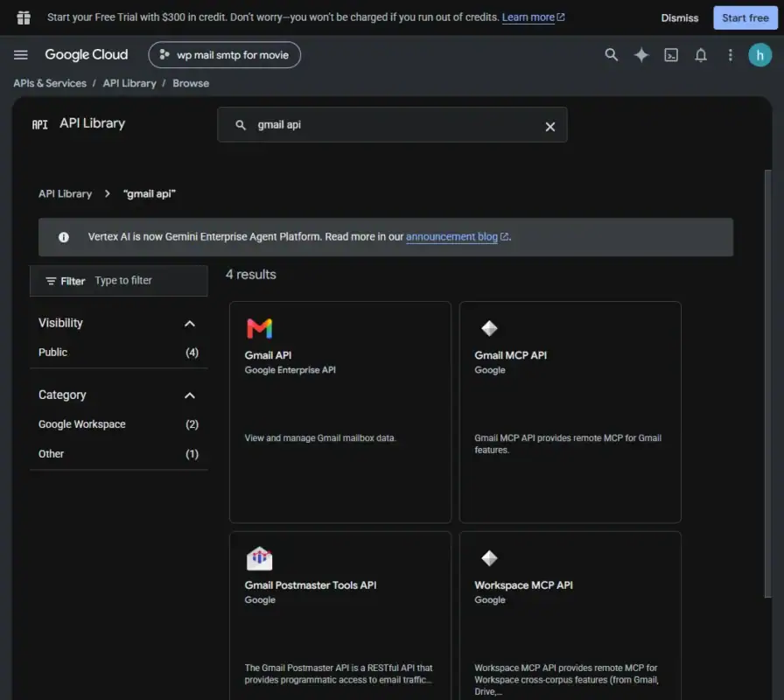
Task: Click the vertical page scrollbar
Action: point(767,383)
